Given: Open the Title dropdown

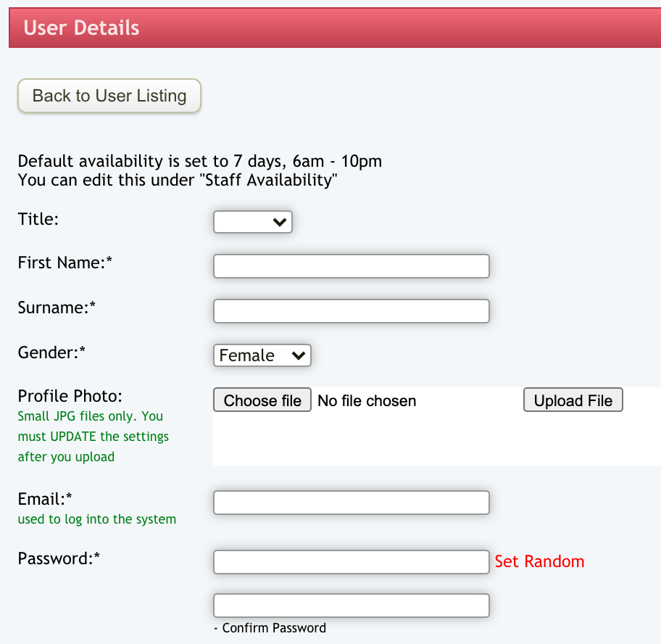Looking at the screenshot, I should 252,223.
